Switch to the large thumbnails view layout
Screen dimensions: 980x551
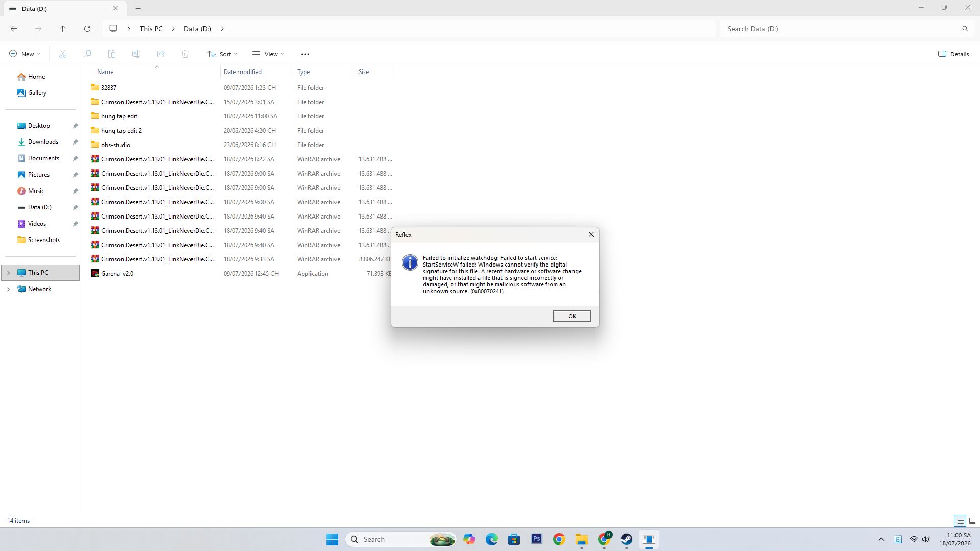click(972, 521)
